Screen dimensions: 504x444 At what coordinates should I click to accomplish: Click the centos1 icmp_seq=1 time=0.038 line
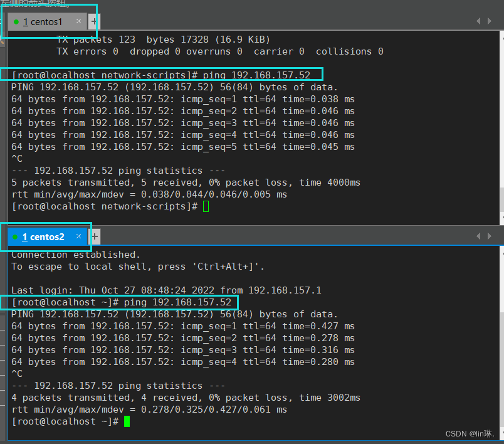coord(183,99)
